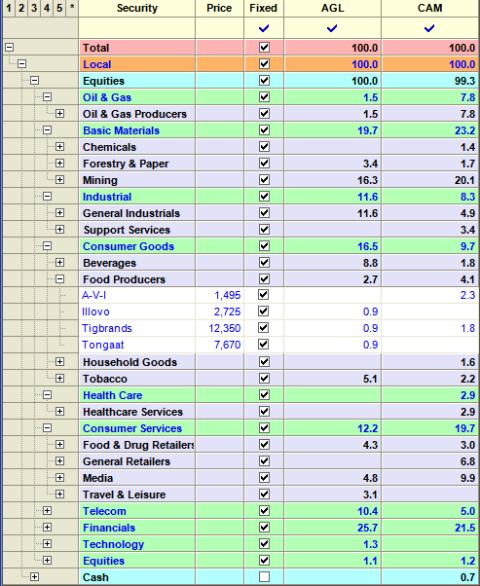480x586 pixels.
Task: Select the Support Services row label
Action: pos(127,230)
